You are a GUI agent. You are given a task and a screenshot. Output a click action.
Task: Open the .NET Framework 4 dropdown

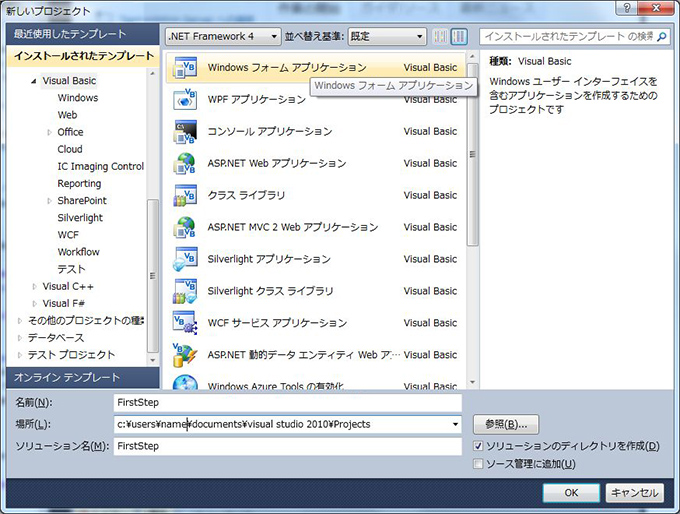(223, 36)
